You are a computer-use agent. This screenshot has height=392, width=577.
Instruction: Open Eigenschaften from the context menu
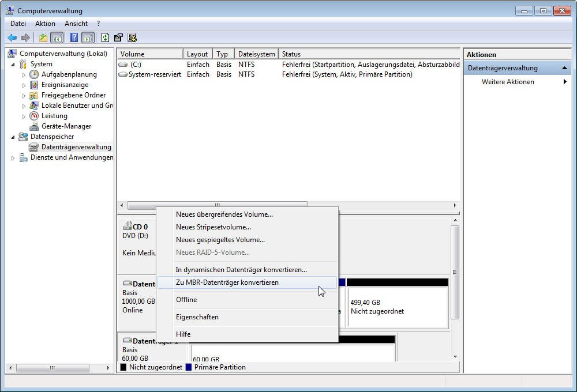tap(248, 317)
